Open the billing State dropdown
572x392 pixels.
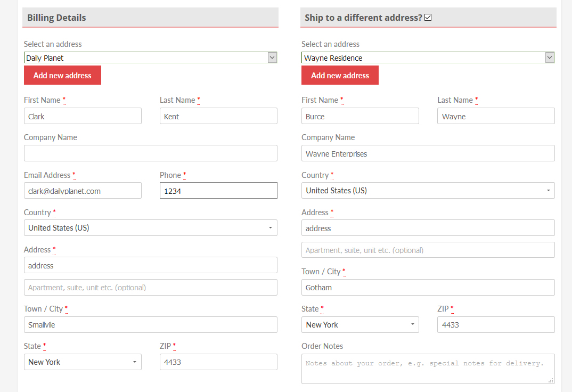click(83, 362)
